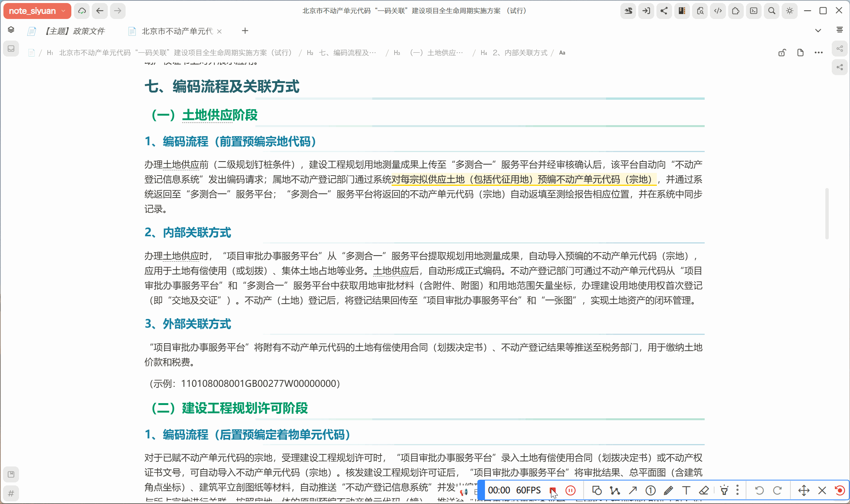Select the pencil annotation tool in recording toolbar
Screen dimensions: 850x504
[668, 490]
